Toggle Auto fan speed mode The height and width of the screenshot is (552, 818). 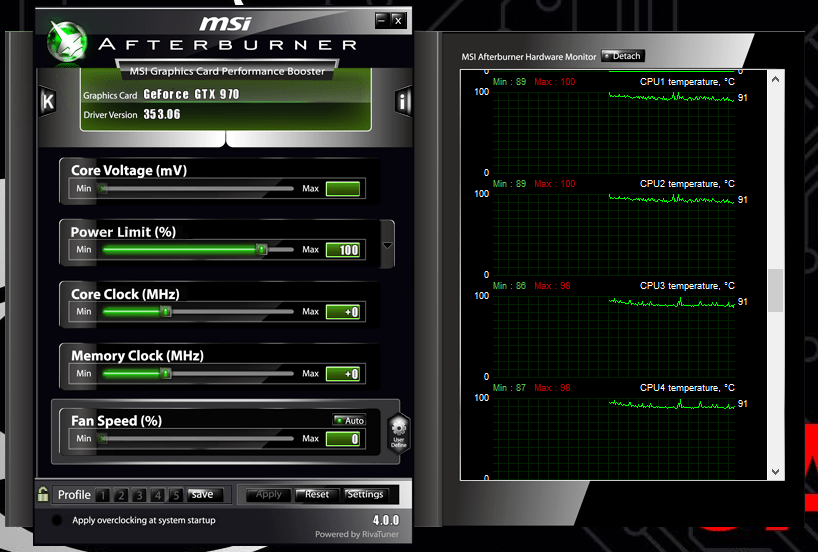click(350, 420)
